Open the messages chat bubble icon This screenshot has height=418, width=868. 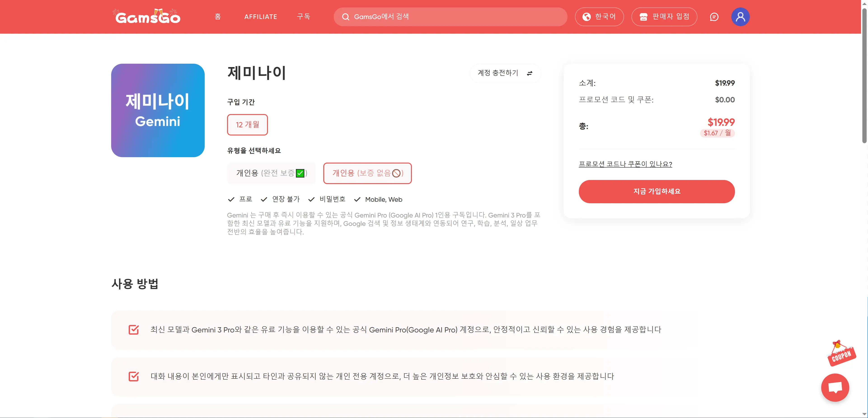coord(714,17)
